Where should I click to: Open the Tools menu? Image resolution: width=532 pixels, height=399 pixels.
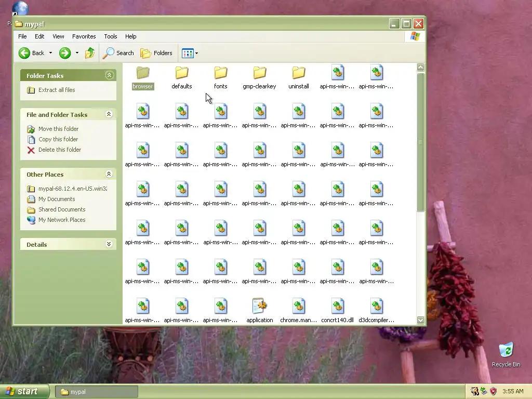pos(111,36)
